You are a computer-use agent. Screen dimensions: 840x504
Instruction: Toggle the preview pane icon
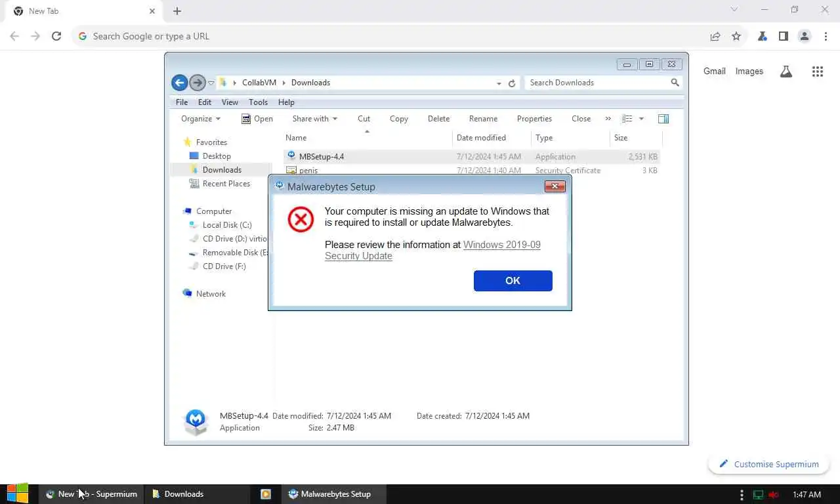click(663, 119)
